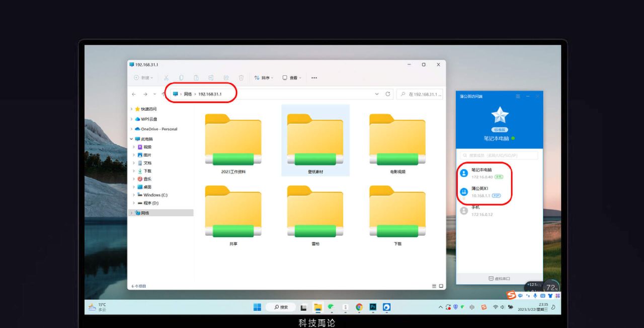Open the 新建 new item dropdown
This screenshot has width=644, height=328.
[143, 78]
